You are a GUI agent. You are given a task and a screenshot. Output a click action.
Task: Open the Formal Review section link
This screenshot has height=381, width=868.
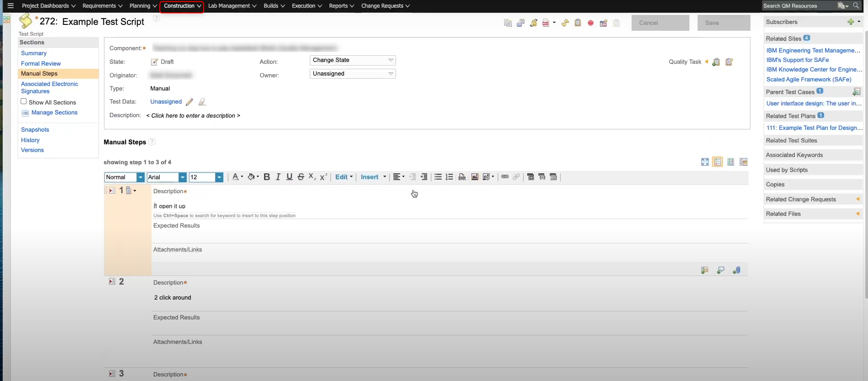(41, 64)
